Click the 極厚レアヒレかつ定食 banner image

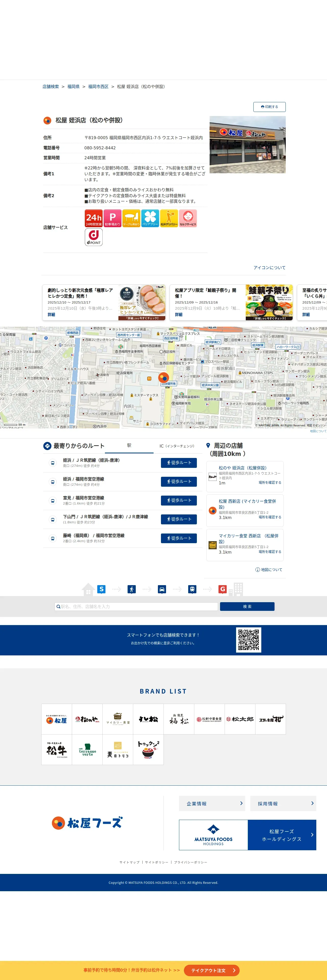coord(142,302)
